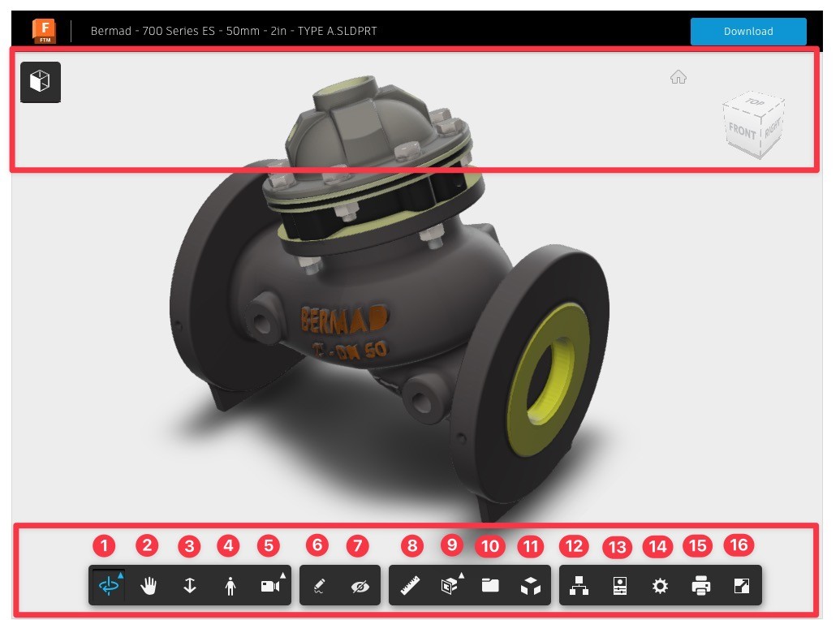
Task: Click the folder icon in toolbar
Action: (490, 585)
